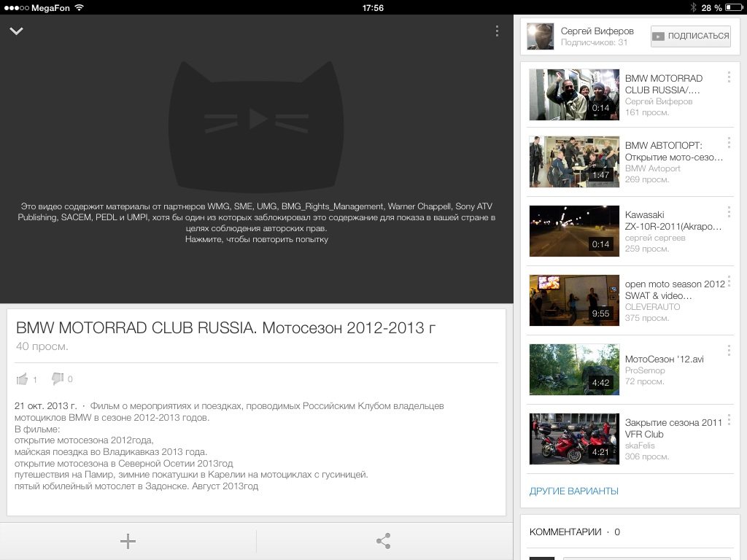
Task: Open Сергей Виферов channel avatar
Action: pyautogui.click(x=541, y=36)
